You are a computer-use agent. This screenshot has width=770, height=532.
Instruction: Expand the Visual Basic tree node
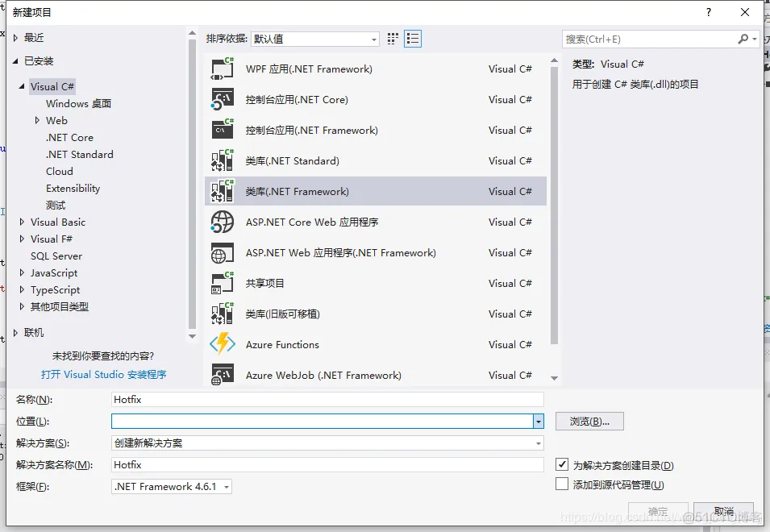coord(22,222)
